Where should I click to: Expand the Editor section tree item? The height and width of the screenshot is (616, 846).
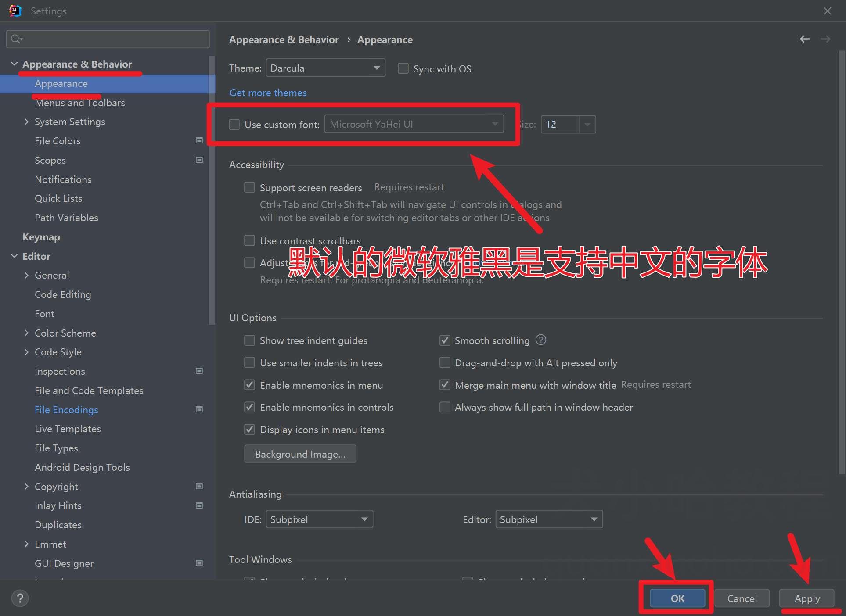(x=14, y=255)
